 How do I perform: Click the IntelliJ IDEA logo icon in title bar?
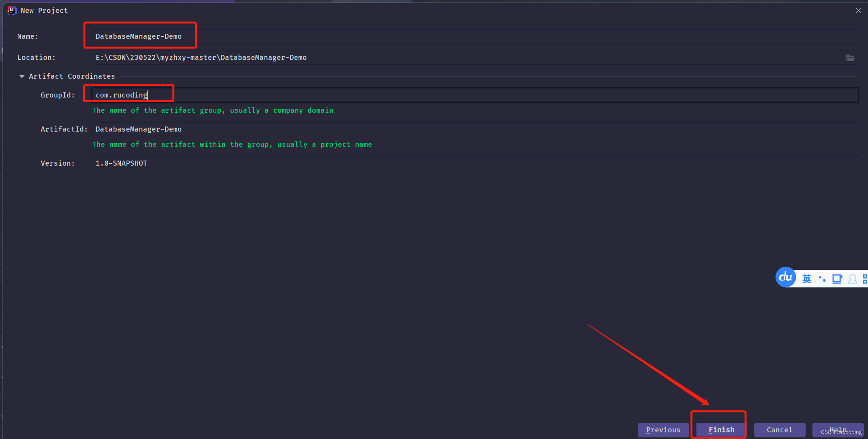point(12,10)
